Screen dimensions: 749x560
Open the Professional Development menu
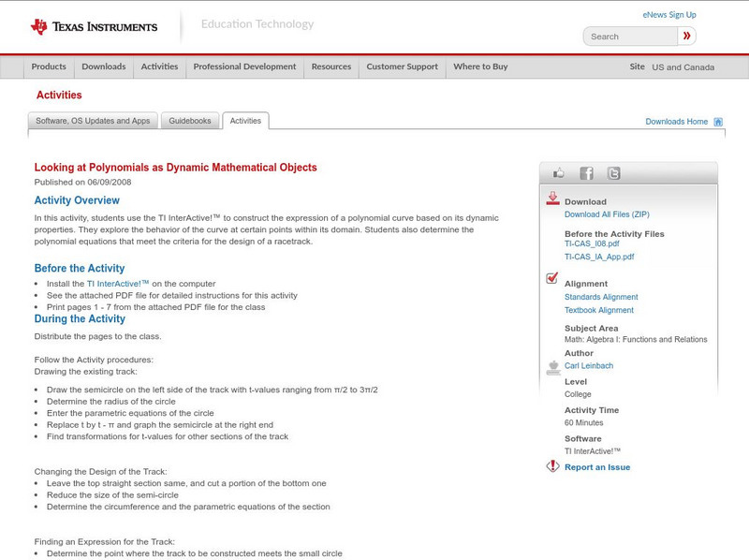(x=244, y=66)
